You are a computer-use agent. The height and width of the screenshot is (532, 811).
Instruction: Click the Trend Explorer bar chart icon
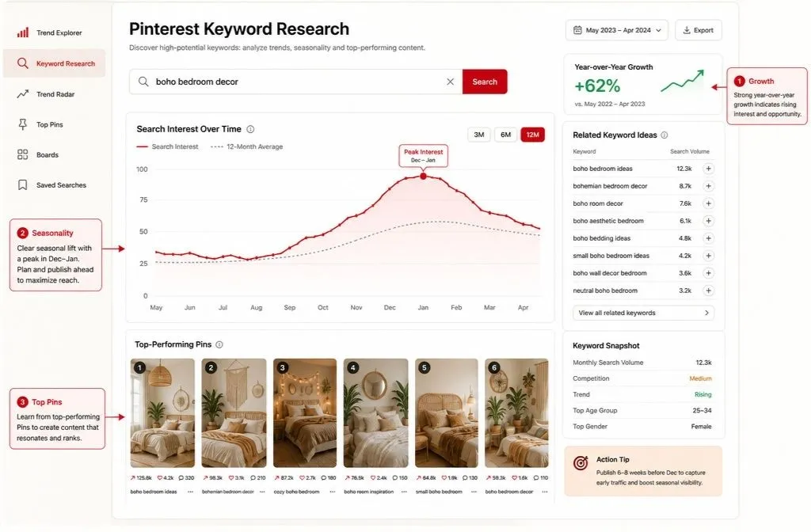pos(23,32)
